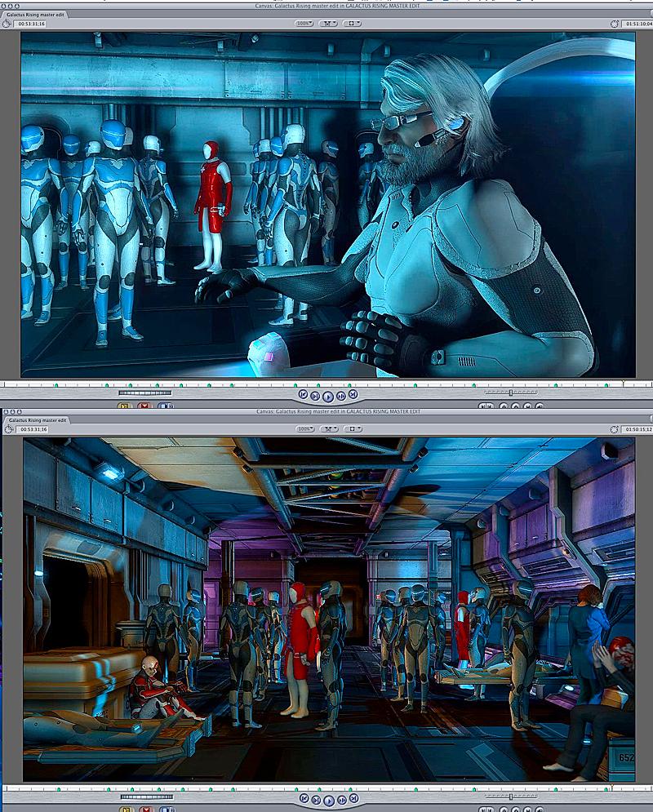Go to previous edit in the 01:50:15;12 canvas
This screenshot has height=812, width=653.
(x=304, y=798)
